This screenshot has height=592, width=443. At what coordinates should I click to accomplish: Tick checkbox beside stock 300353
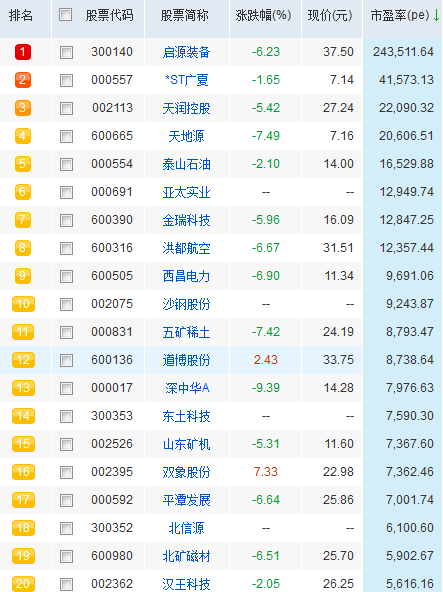[x=66, y=416]
